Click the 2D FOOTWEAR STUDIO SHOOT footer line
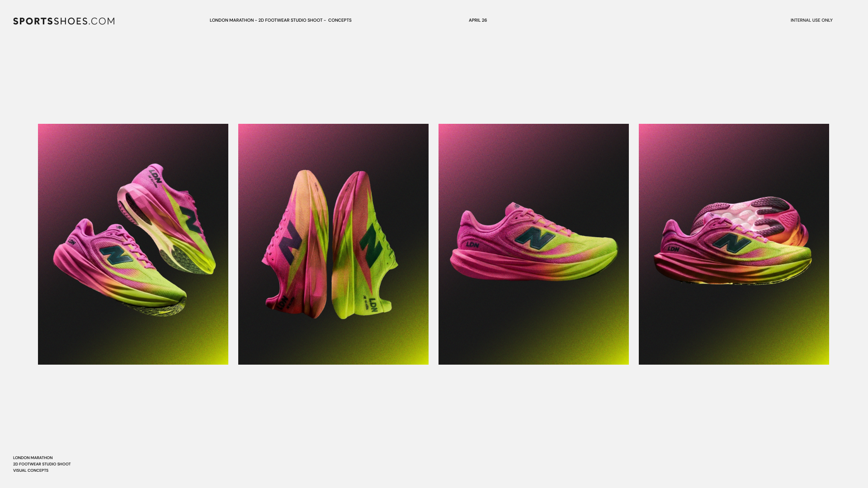Image resolution: width=868 pixels, height=488 pixels. click(x=42, y=464)
